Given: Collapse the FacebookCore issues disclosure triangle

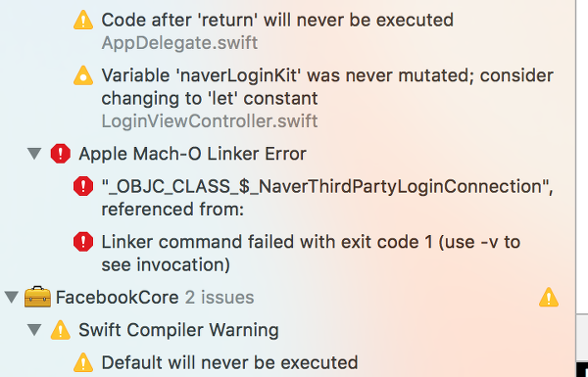Looking at the screenshot, I should (12, 297).
